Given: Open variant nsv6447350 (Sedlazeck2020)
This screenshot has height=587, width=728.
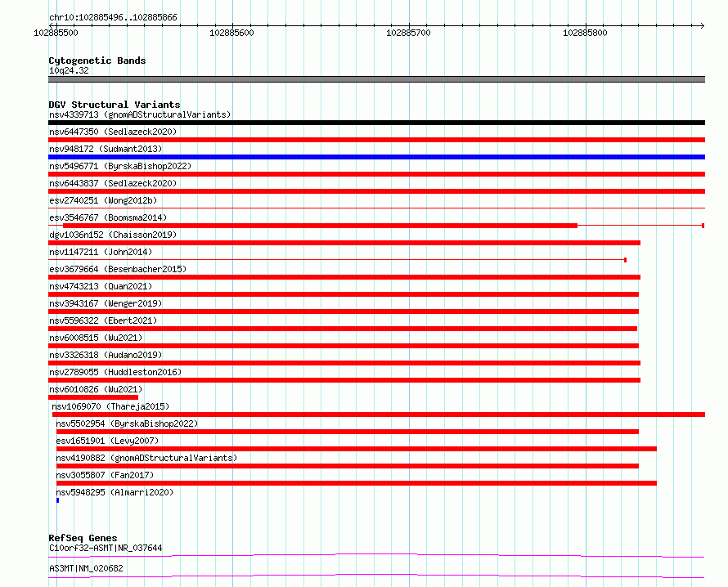Looking at the screenshot, I should (x=113, y=132).
